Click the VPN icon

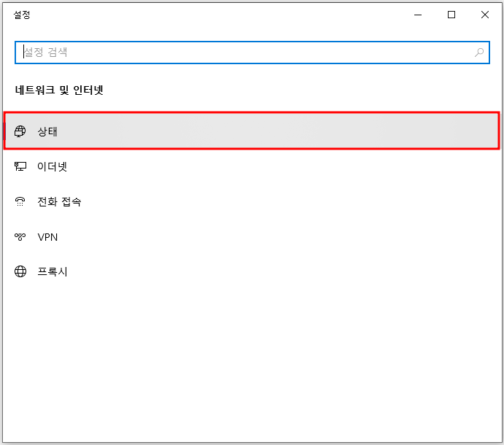(x=20, y=237)
